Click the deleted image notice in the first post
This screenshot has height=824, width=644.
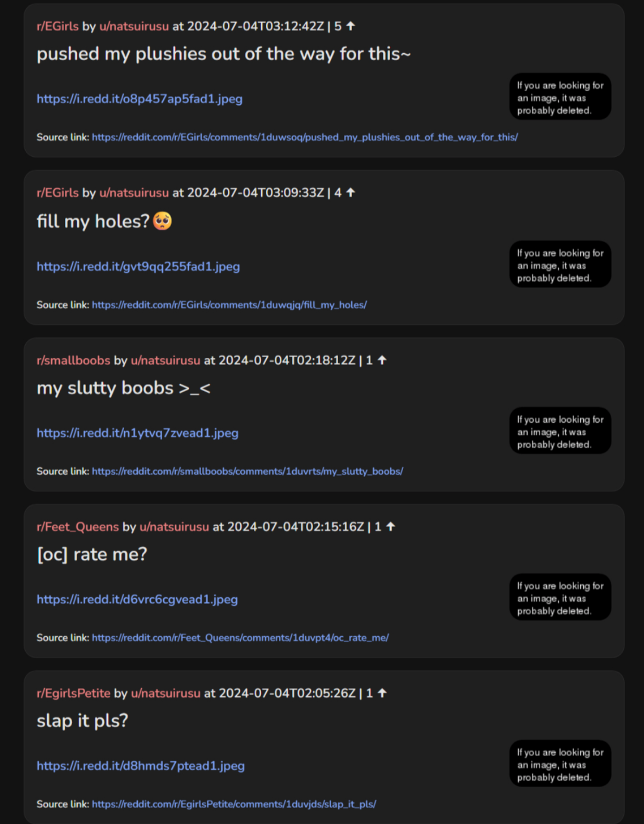click(x=561, y=97)
